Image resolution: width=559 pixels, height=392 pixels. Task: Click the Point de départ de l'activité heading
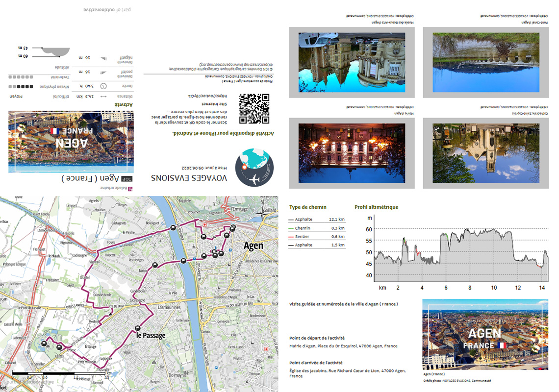[317, 338]
